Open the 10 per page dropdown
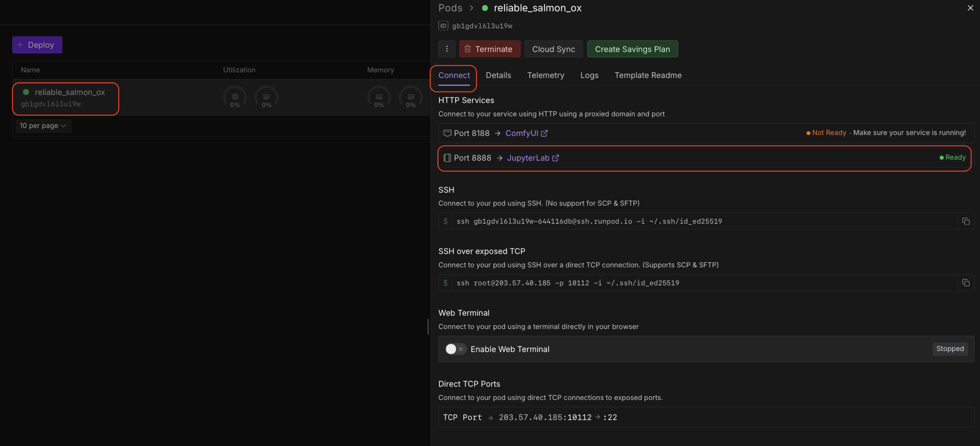This screenshot has height=446, width=980. tap(43, 126)
